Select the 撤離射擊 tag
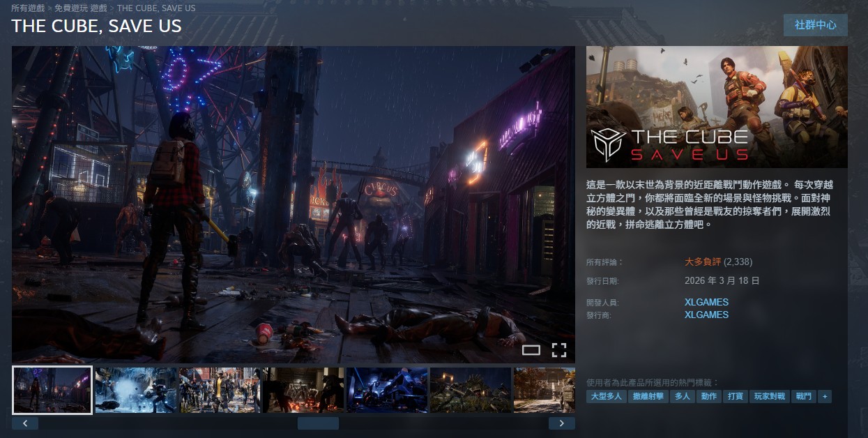The height and width of the screenshot is (438, 868). 647,396
